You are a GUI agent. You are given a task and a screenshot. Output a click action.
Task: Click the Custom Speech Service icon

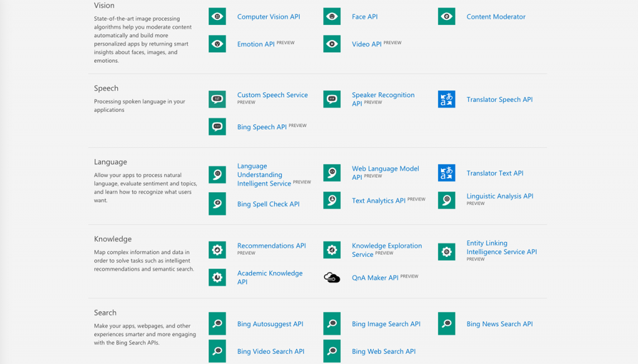[x=217, y=99]
